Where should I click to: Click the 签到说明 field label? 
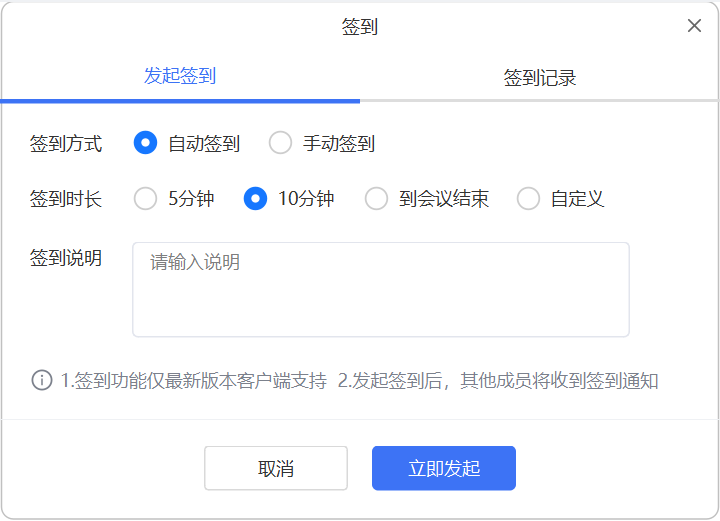pyautogui.click(x=66, y=258)
